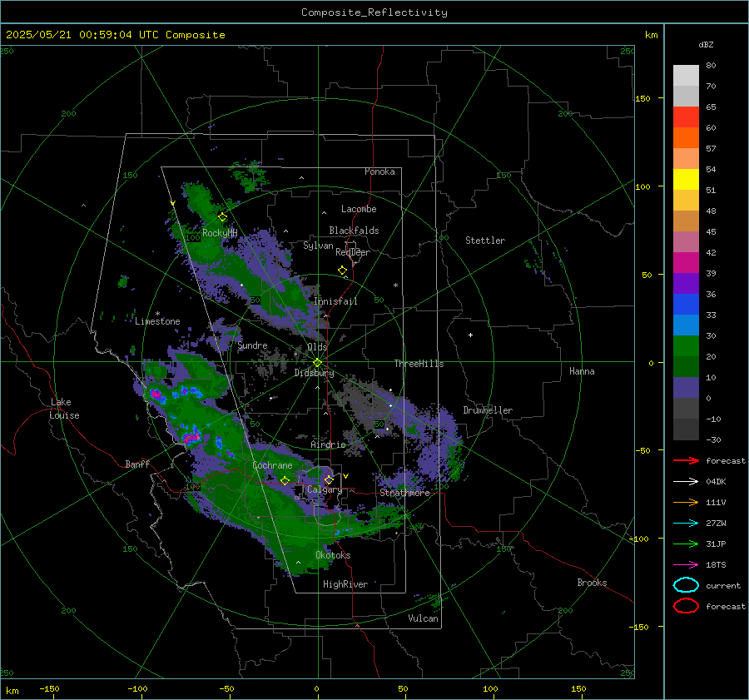Screen dimensions: 749x700
Task: Click the Olds city label
Action: (x=317, y=347)
